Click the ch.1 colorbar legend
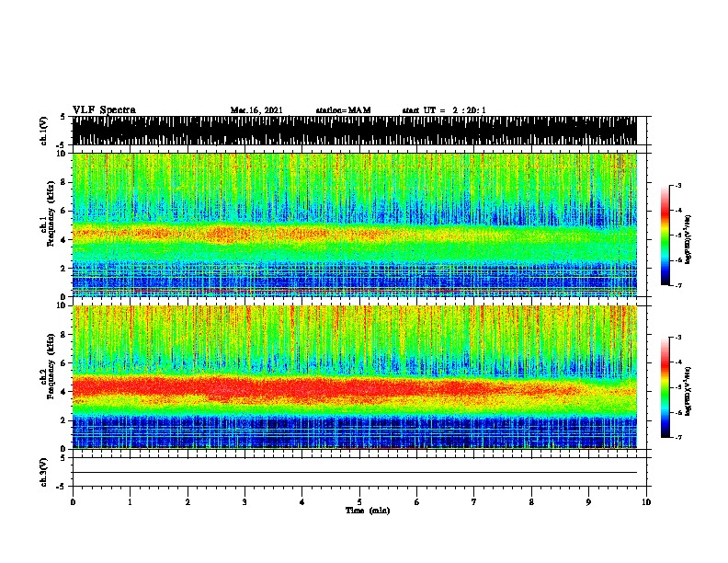728x563 pixels. 665,236
